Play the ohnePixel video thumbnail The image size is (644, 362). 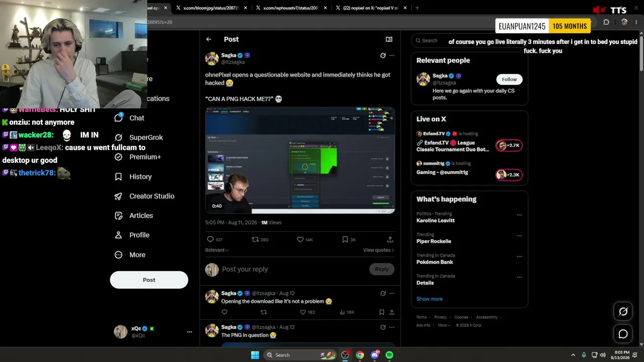(x=300, y=160)
